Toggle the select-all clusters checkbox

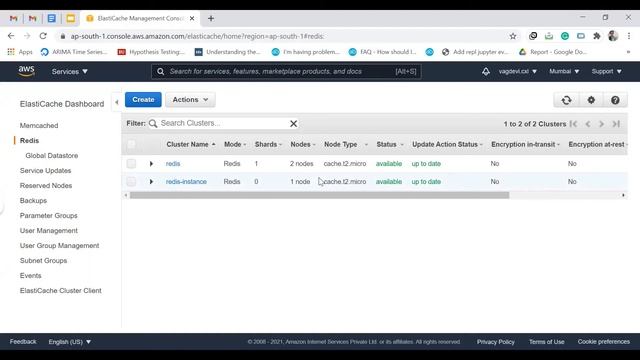point(131,144)
